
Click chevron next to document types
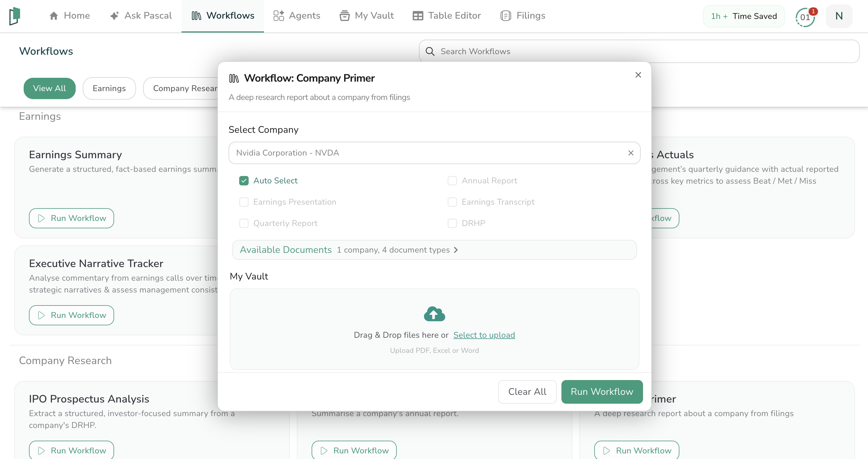point(456,250)
